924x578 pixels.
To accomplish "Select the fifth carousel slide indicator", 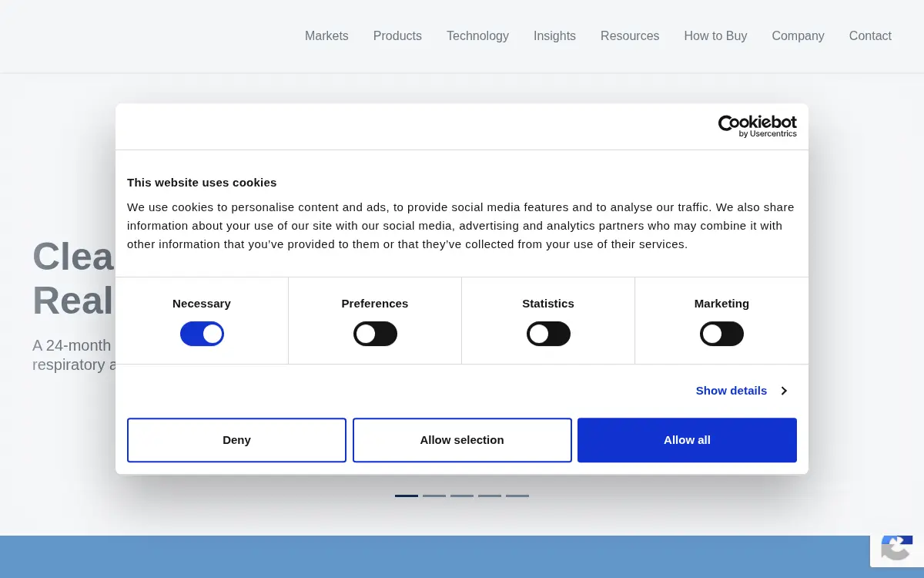I will (x=517, y=496).
